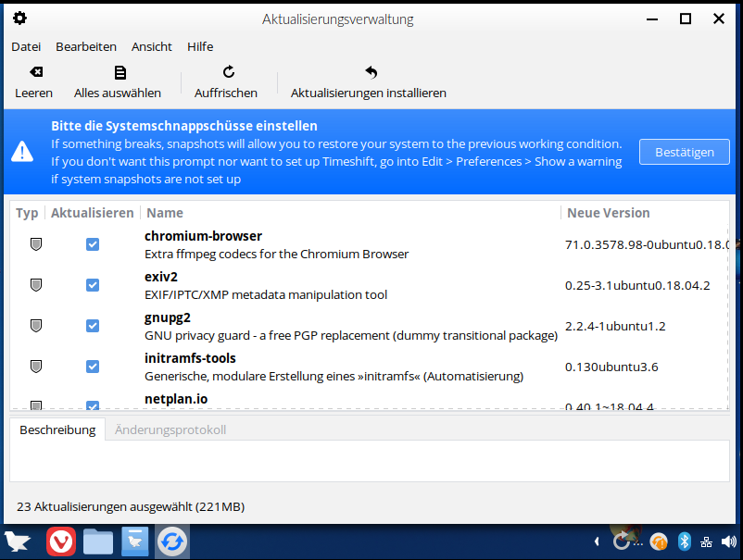Screen dimensions: 743x560
Task: Click the Bluetooth tray icon
Action: pos(685,541)
